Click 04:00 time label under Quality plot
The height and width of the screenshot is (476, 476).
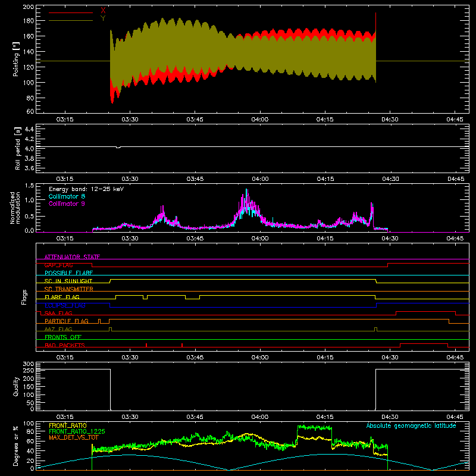point(260,417)
